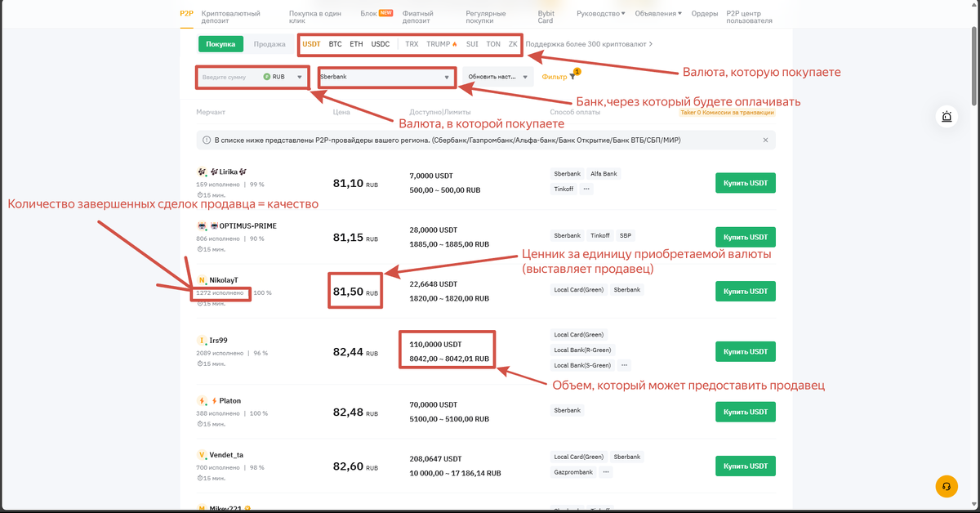Click Platon merchant lightning avatar
This screenshot has width=980, height=513.
pyautogui.click(x=202, y=400)
